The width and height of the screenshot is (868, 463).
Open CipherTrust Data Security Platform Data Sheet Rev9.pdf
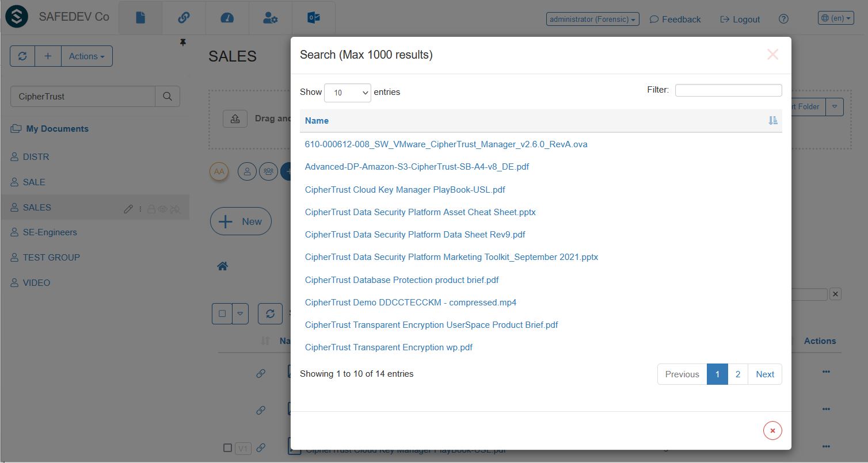click(415, 235)
